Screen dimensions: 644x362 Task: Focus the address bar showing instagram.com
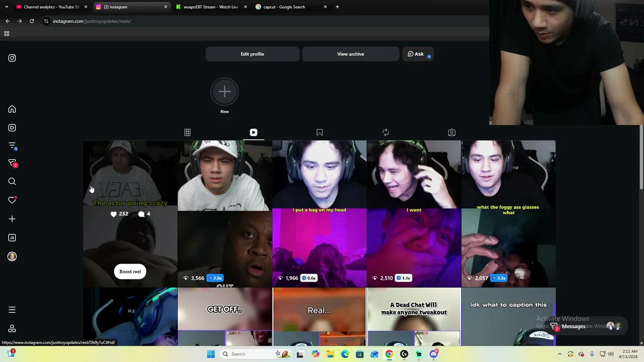click(x=267, y=21)
